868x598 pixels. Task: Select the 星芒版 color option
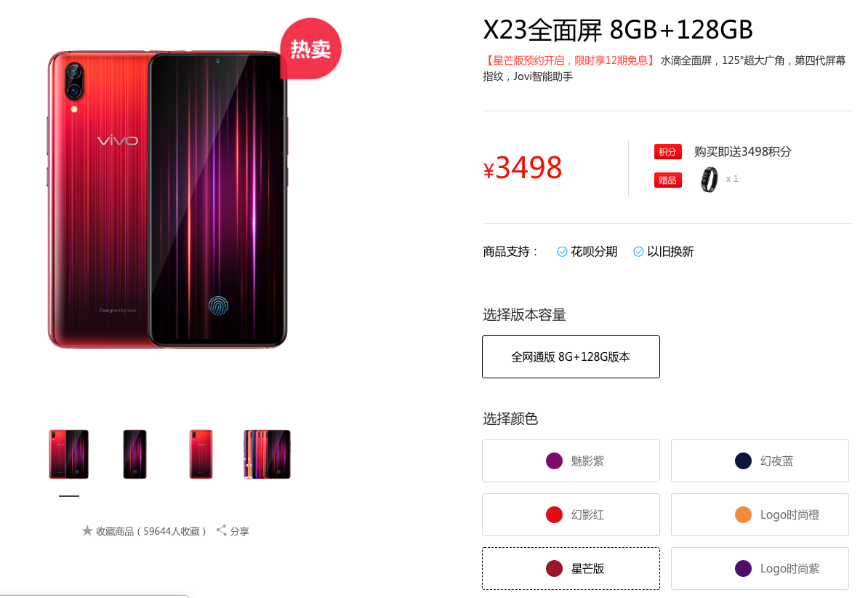pyautogui.click(x=571, y=569)
